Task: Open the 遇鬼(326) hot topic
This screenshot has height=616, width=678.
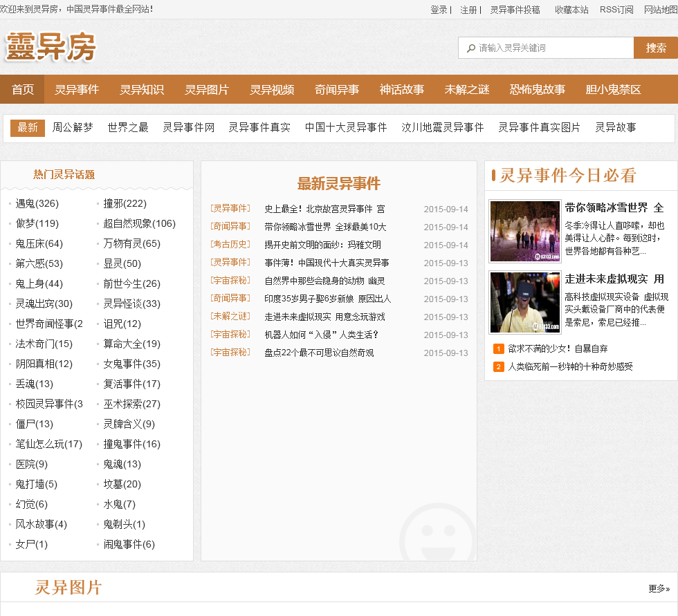Action: (x=37, y=203)
